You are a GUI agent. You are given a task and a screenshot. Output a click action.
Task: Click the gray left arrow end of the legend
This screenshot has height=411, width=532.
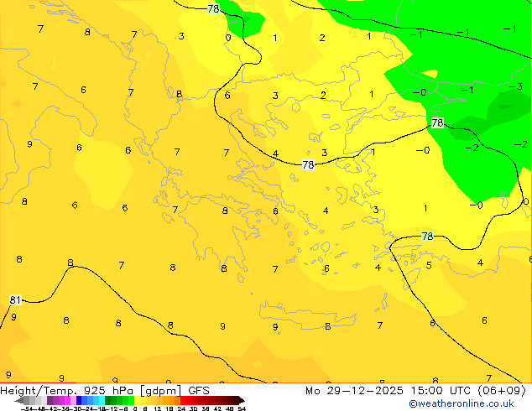coord(19,400)
